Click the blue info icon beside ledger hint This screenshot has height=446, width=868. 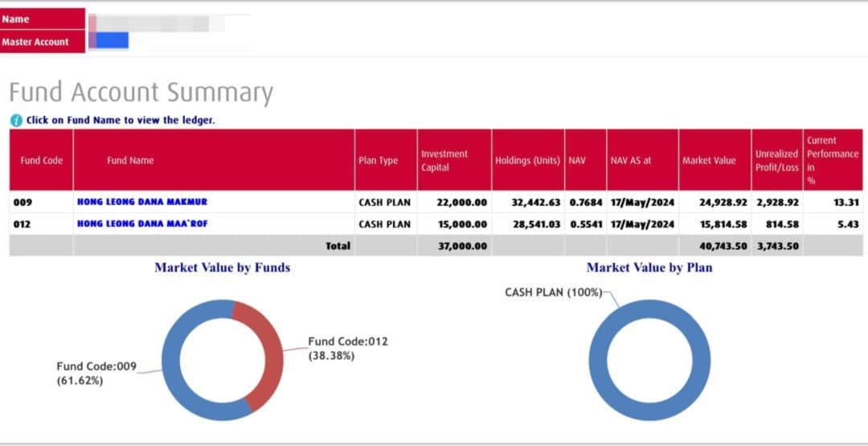pos(17,120)
